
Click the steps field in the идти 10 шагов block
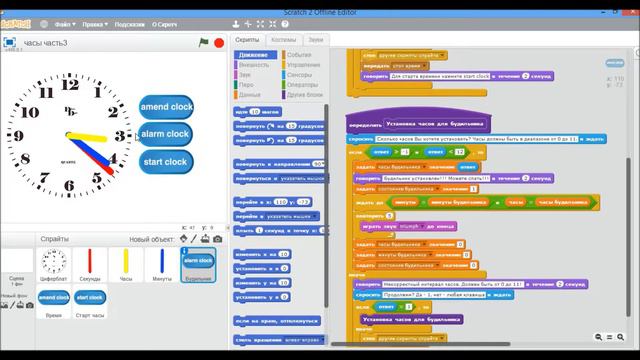point(255,111)
